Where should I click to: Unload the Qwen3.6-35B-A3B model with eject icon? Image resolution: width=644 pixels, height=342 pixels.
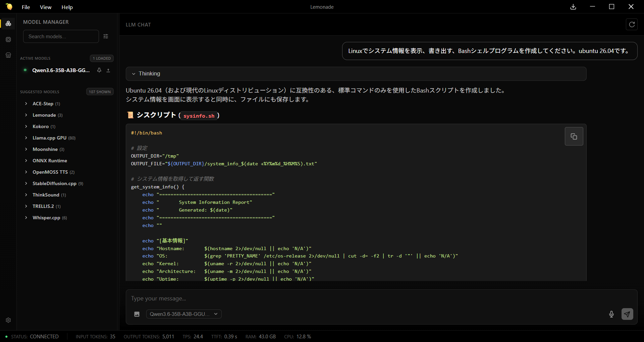pos(108,70)
